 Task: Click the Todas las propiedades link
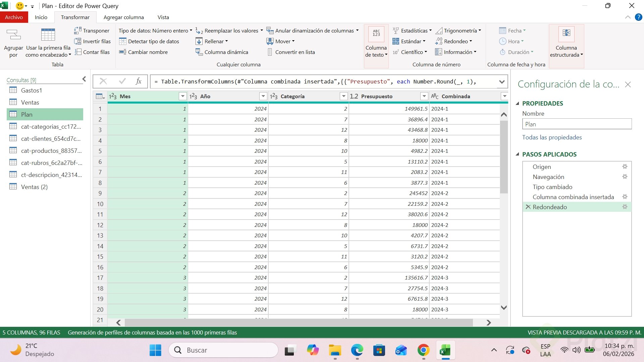(x=552, y=137)
